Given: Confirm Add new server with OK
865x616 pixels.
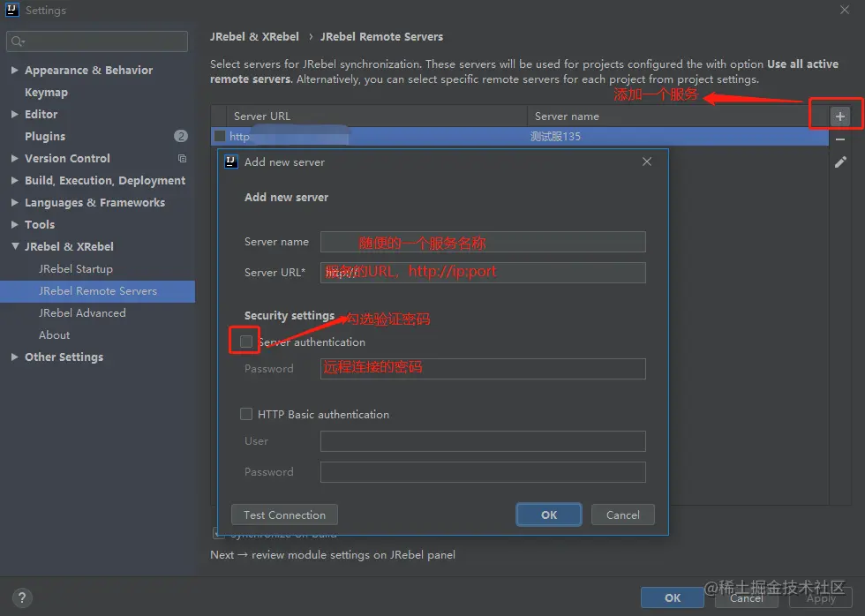Looking at the screenshot, I should click(549, 515).
